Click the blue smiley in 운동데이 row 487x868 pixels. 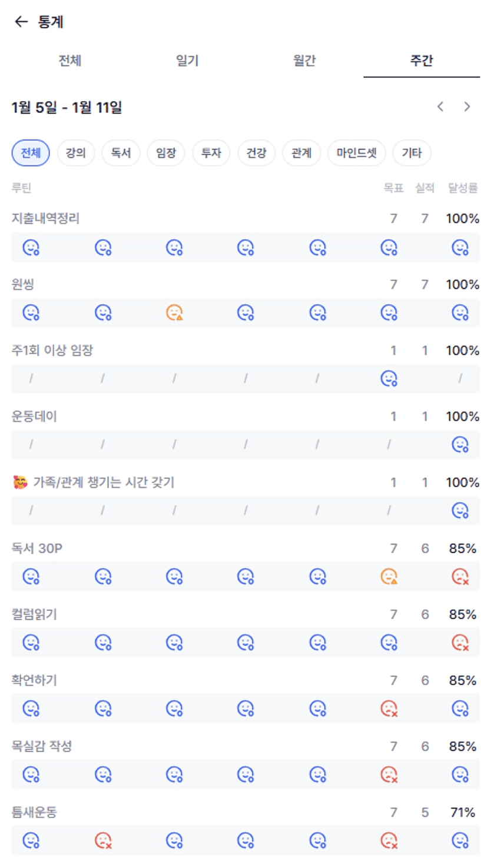click(460, 444)
